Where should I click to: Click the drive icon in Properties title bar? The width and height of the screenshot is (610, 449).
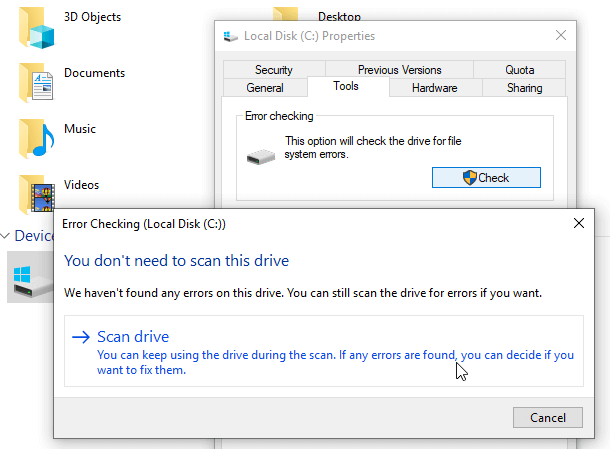pyautogui.click(x=230, y=36)
